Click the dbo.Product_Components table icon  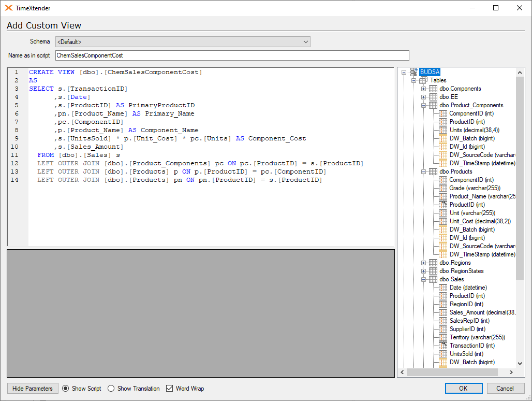click(x=433, y=105)
